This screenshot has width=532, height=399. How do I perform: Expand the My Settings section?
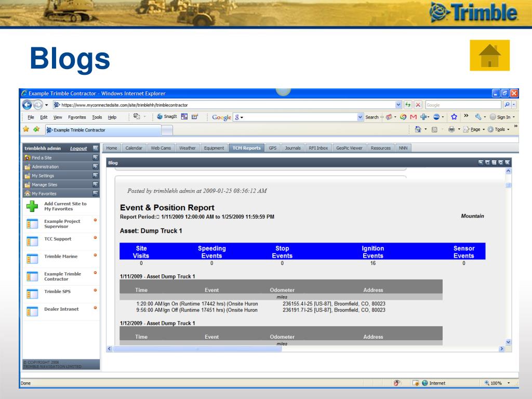tap(96, 176)
